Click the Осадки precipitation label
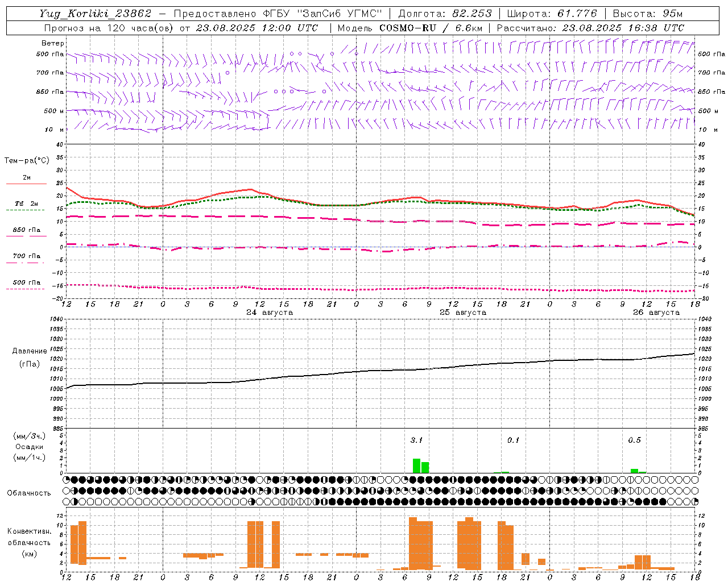Viewport: 728px width, 582px height. (x=29, y=447)
